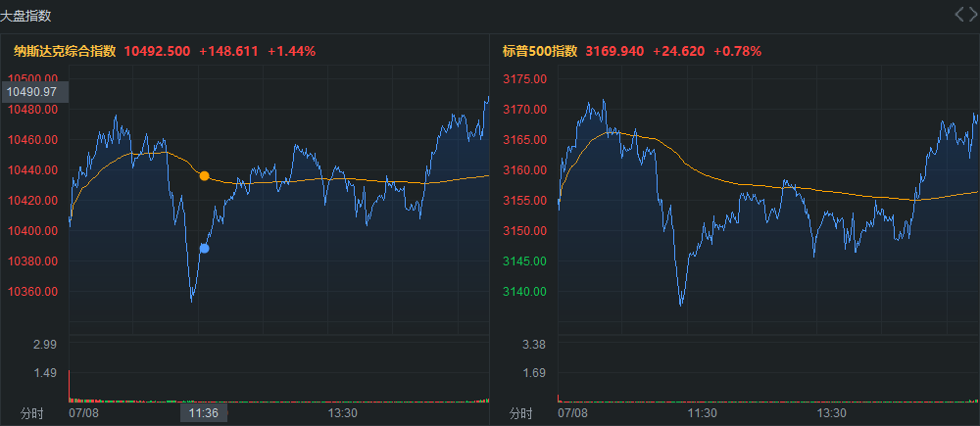The height and width of the screenshot is (426, 980).
Task: Click the next index arrow at top right
Action: click(x=972, y=15)
